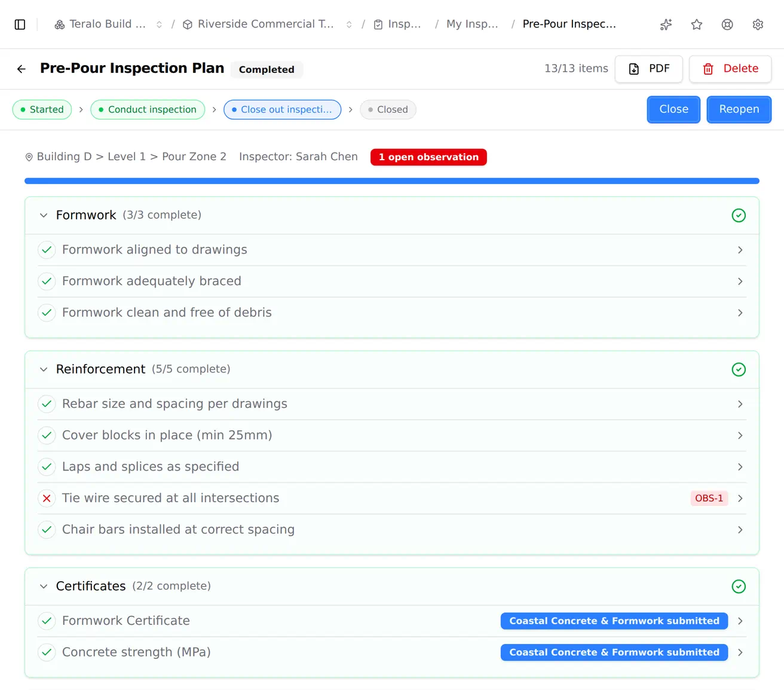Select the Conduct inspection workflow step

coord(148,109)
